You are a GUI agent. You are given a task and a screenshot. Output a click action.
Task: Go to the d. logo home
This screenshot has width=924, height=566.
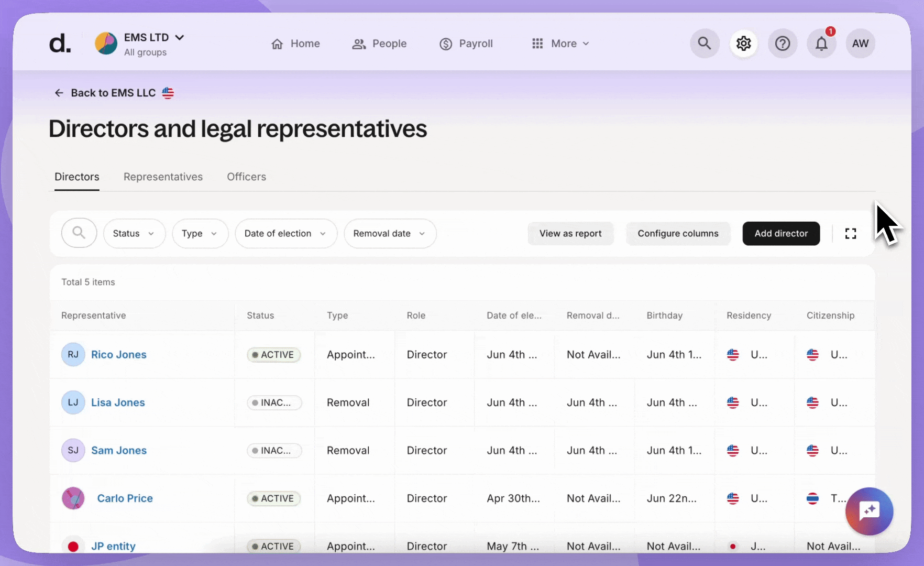(60, 43)
